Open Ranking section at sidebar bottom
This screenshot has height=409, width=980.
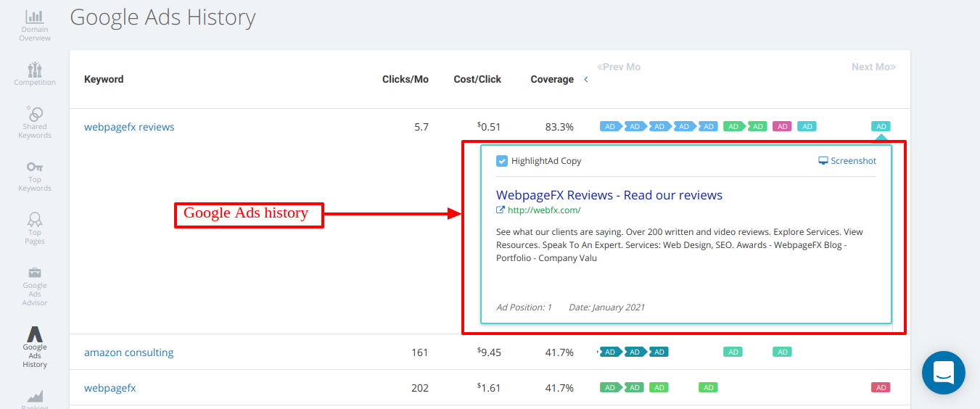point(34,400)
